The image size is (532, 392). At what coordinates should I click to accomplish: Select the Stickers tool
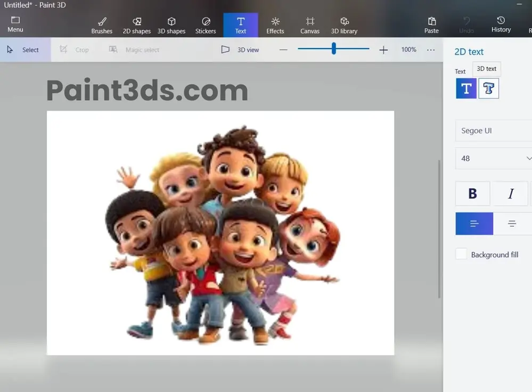click(x=206, y=24)
